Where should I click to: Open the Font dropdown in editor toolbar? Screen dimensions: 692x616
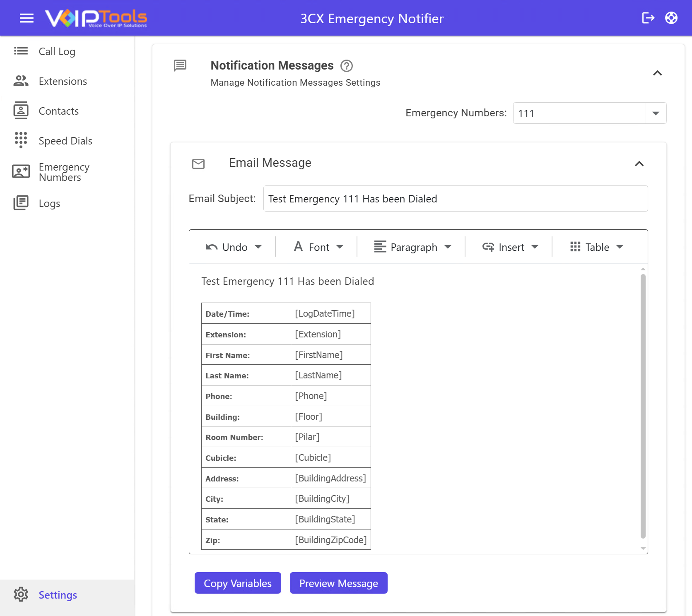[x=319, y=247]
